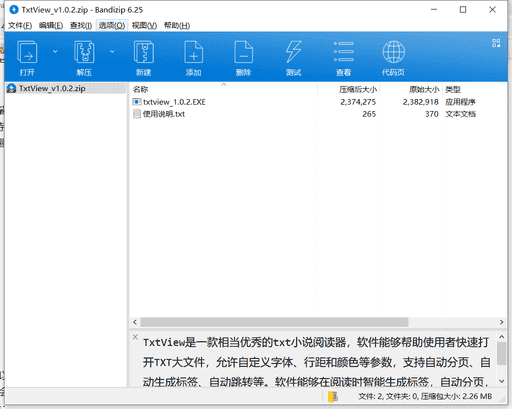The width and height of the screenshot is (512, 409).
Task: Click the TxtView description comment text
Action: point(316,362)
